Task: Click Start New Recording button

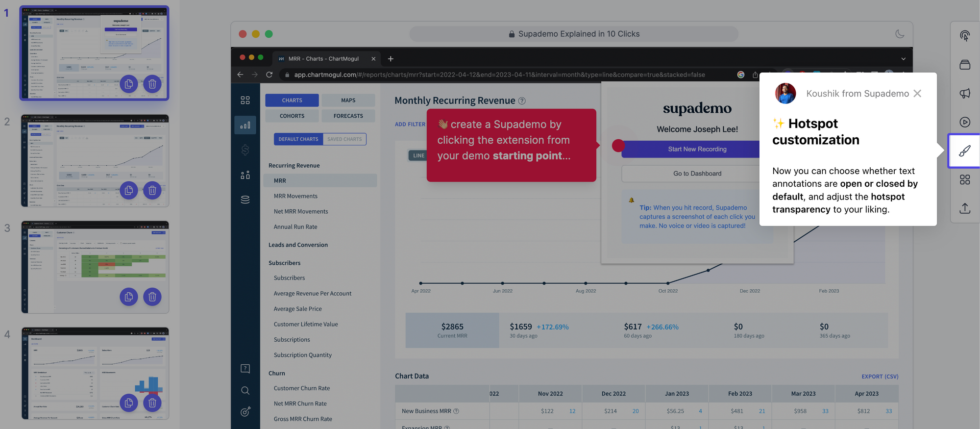Action: click(697, 149)
